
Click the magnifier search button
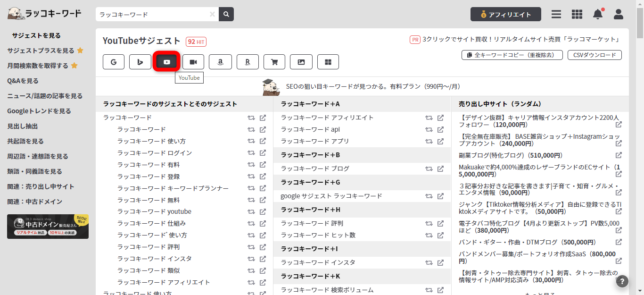(227, 14)
